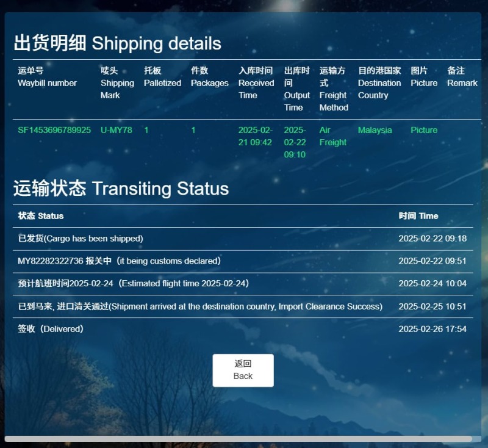The image size is (488, 448).
Task: Select shipping mark U-MY78
Action: click(117, 130)
